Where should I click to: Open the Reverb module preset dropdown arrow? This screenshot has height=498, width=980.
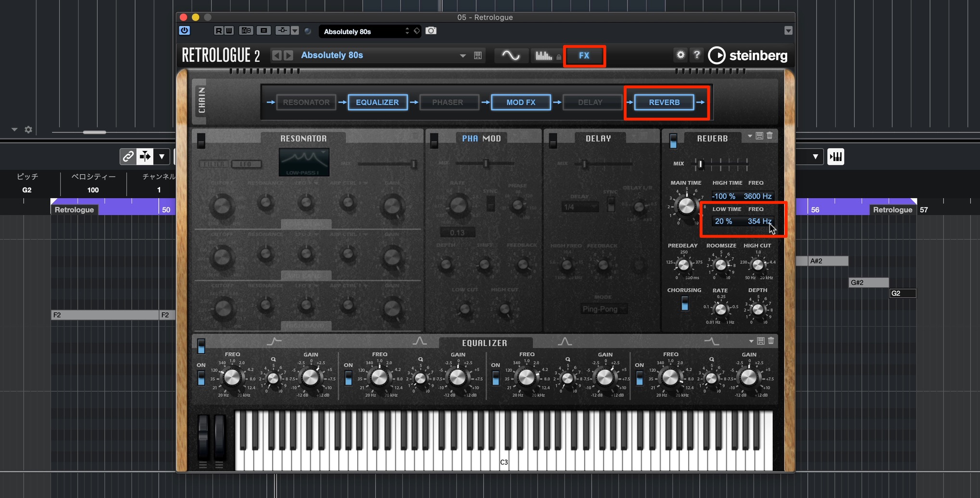point(750,136)
